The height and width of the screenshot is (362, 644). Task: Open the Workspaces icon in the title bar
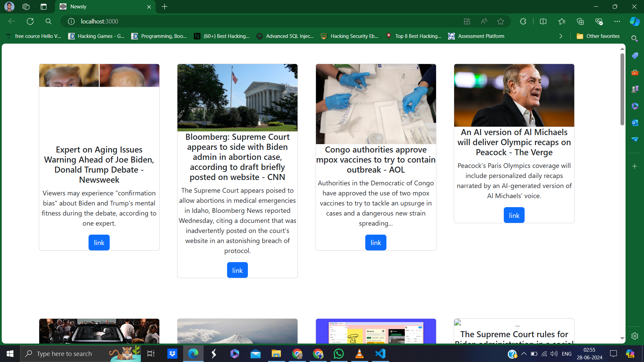tap(26, 7)
